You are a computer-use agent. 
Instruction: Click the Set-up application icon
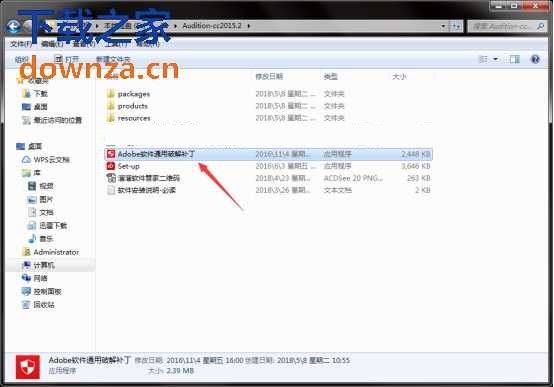click(x=111, y=166)
